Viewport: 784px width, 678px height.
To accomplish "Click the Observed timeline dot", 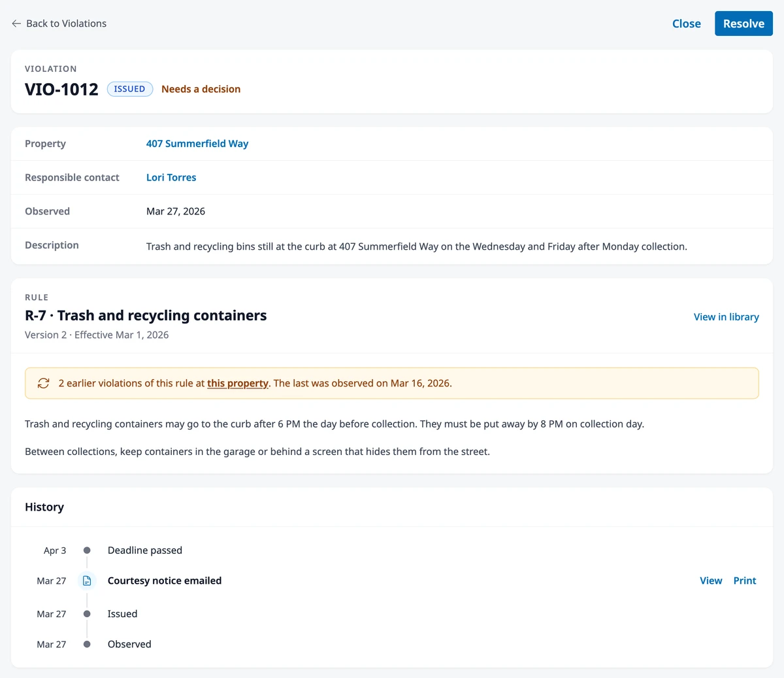I will click(87, 644).
